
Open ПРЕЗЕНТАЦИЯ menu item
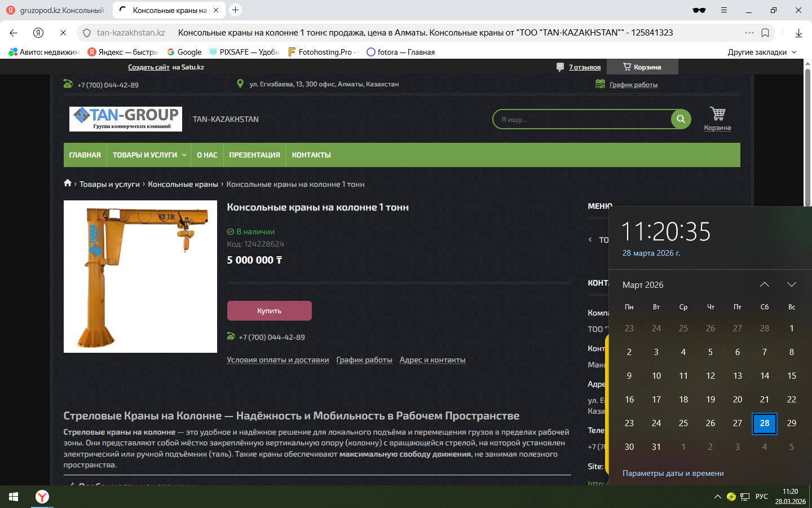(x=254, y=155)
